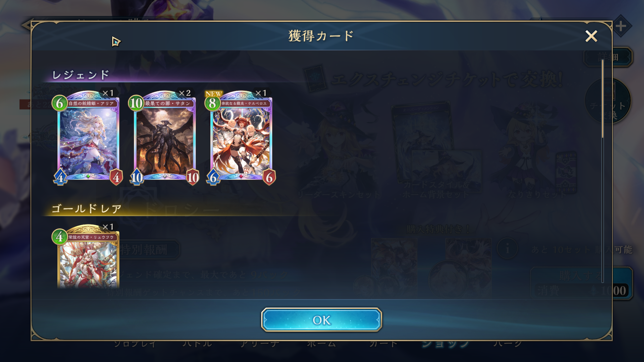
Task: Close the 獲得カード dialog with X
Action: tap(591, 36)
